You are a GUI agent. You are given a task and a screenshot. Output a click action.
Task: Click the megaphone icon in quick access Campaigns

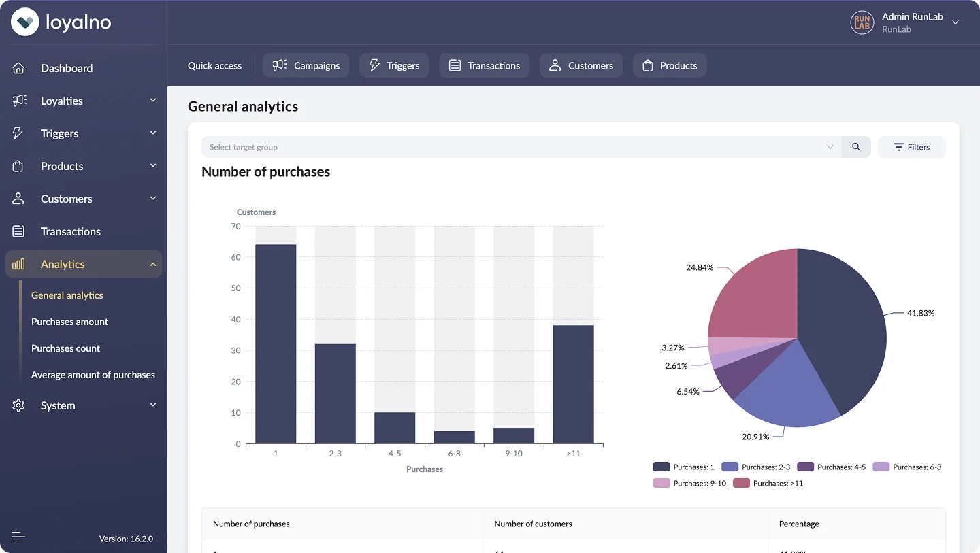coord(280,65)
